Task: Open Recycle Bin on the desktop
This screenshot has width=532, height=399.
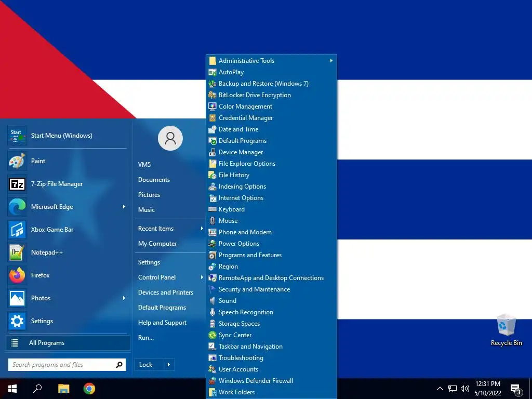Action: tap(506, 330)
